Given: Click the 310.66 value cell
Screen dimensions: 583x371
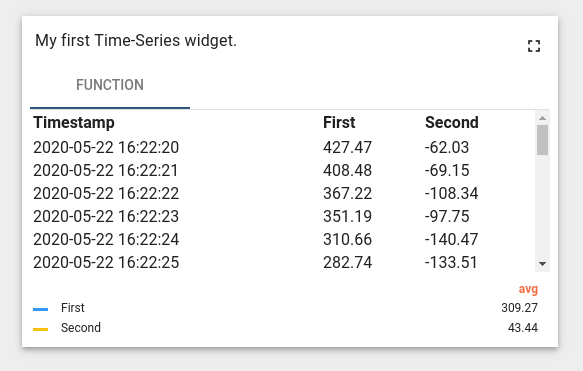Looking at the screenshot, I should 347,239.
